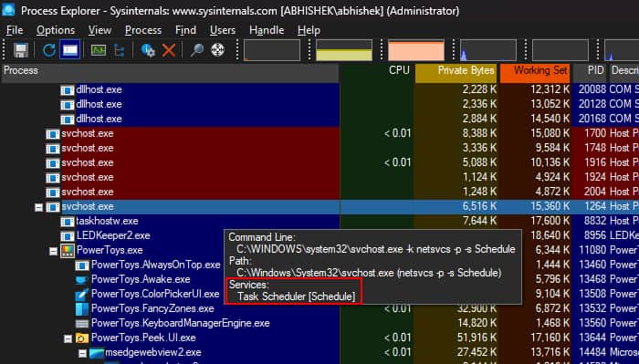
Task: Open the Find menu
Action: coord(186,30)
